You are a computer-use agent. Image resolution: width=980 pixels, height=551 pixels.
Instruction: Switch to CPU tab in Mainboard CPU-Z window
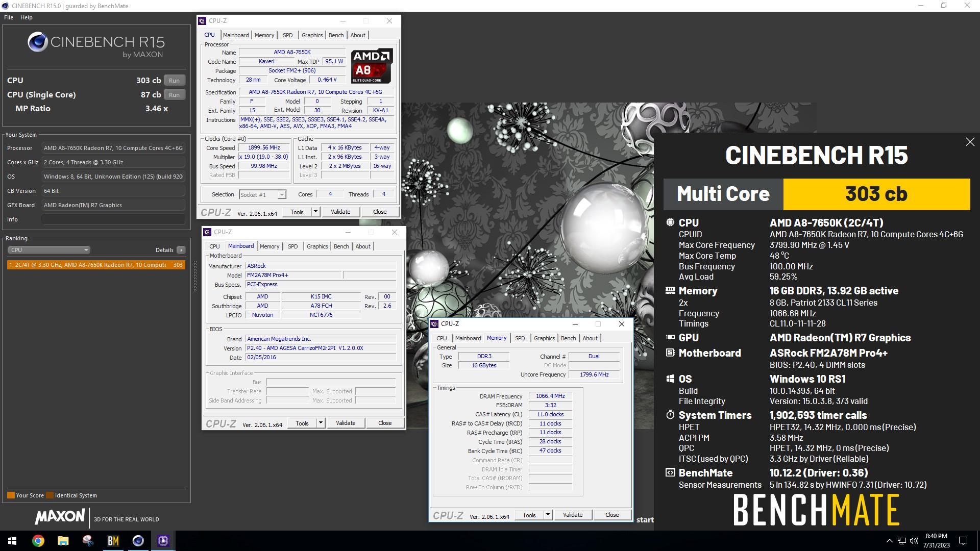[x=214, y=246]
